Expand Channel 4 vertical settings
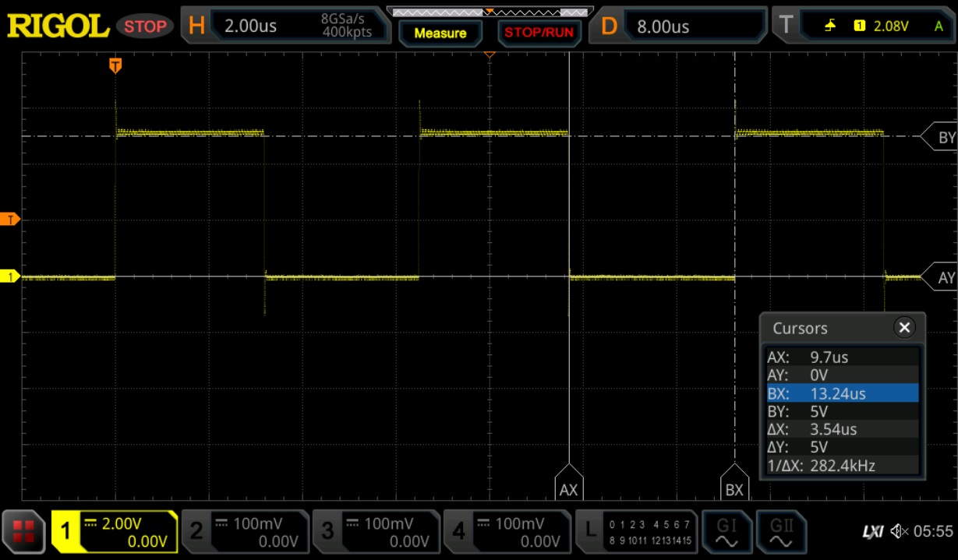Viewport: 958px width, 560px height. click(507, 532)
